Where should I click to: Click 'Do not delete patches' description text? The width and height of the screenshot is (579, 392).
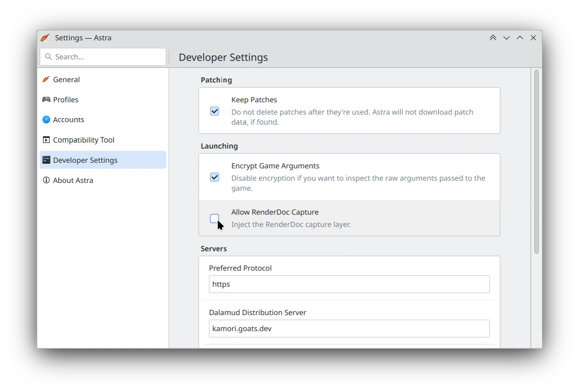tap(352, 117)
